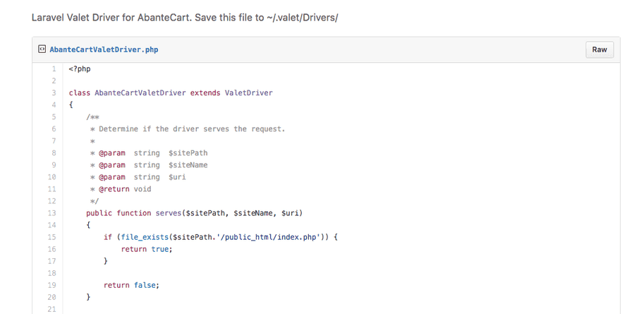Select line number 1

pos(54,69)
